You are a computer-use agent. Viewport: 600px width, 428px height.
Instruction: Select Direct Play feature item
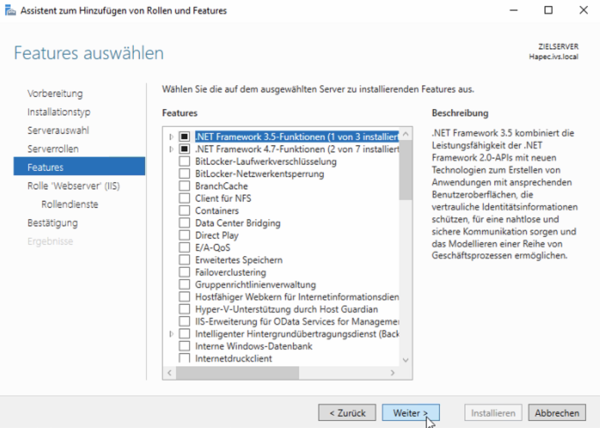[218, 235]
